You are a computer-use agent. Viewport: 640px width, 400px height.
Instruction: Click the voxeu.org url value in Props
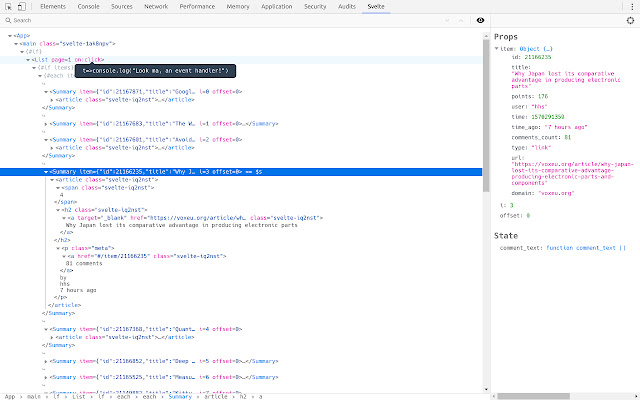click(x=572, y=173)
